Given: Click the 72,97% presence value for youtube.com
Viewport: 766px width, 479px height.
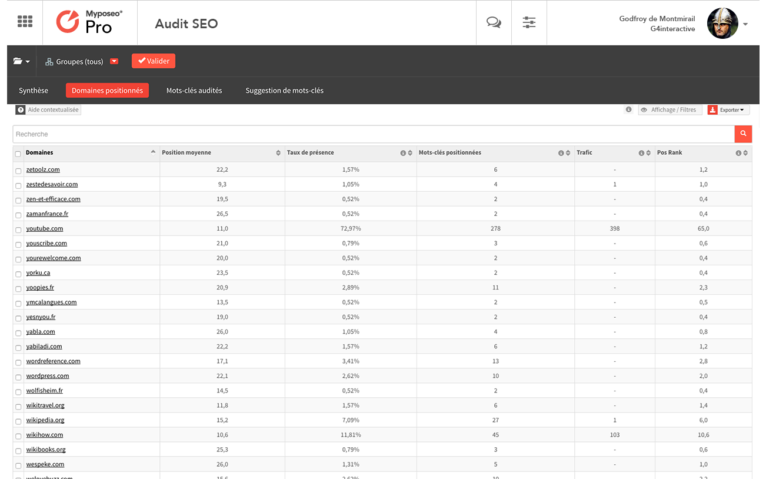Looking at the screenshot, I should 350,229.
